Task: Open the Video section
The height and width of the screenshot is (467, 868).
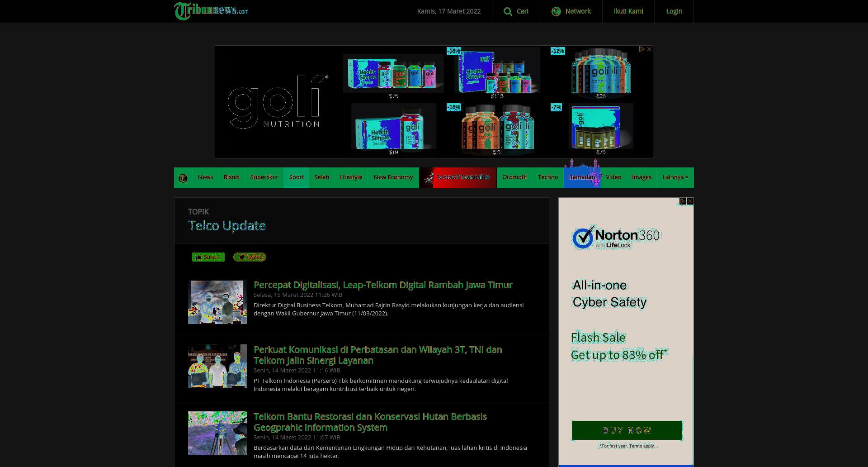Action: [613, 177]
